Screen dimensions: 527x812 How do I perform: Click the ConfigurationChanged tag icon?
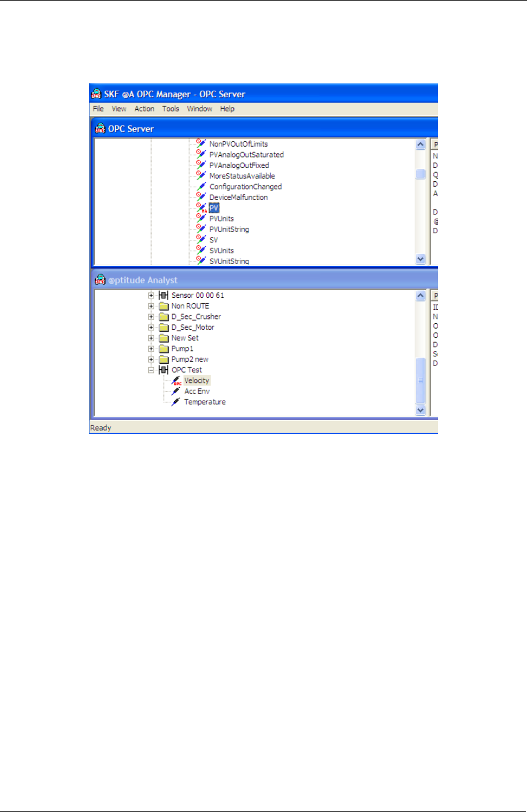pyautogui.click(x=201, y=187)
